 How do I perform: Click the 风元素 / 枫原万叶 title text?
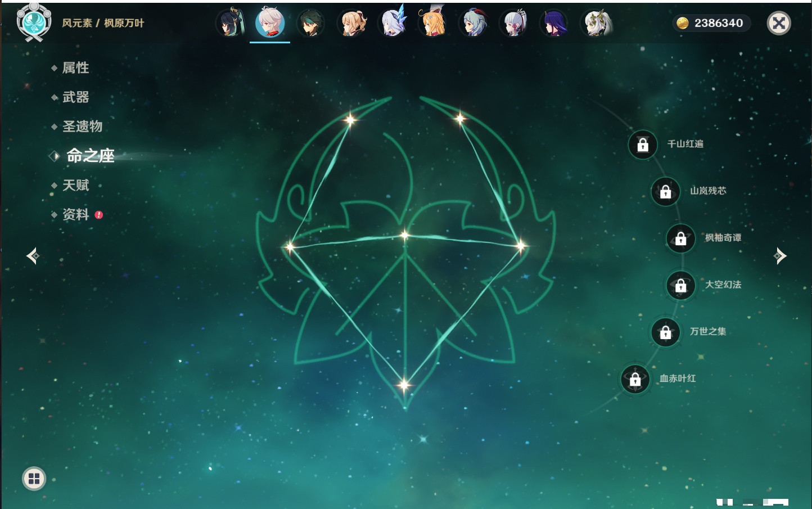[103, 23]
